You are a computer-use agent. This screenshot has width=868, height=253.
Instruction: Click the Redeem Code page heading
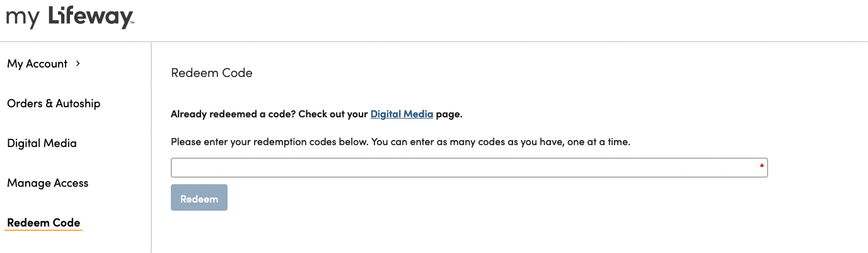[x=212, y=73]
